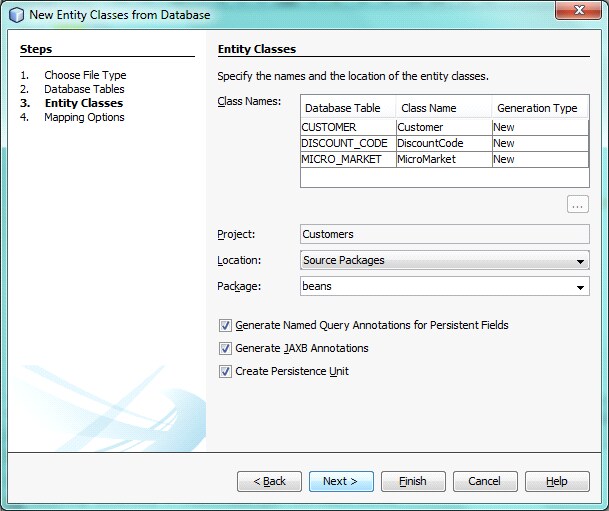The height and width of the screenshot is (511, 609).
Task: Cancel the wizard
Action: [485, 481]
